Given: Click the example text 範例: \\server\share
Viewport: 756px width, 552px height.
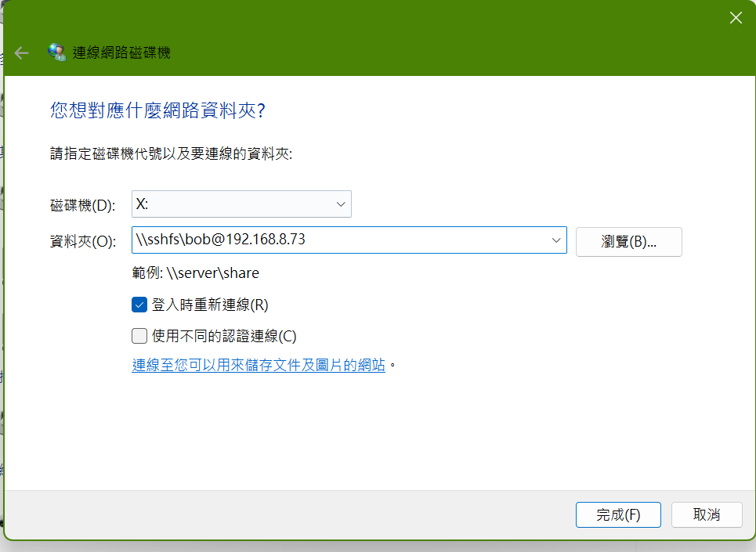Looking at the screenshot, I should coord(195,273).
